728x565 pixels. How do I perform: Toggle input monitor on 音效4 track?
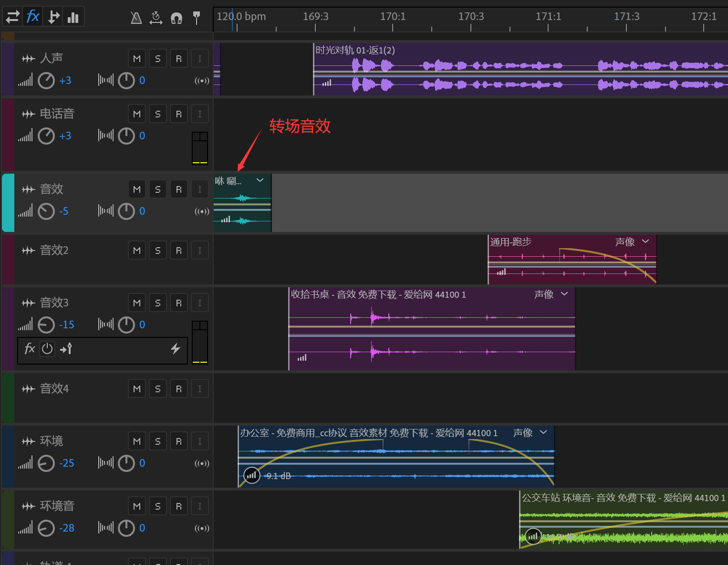(200, 389)
